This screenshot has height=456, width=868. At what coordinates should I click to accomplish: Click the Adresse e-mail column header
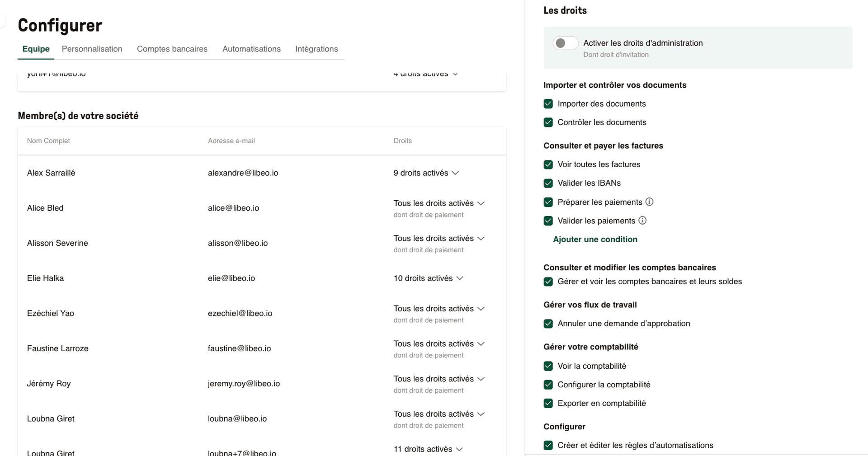click(231, 141)
